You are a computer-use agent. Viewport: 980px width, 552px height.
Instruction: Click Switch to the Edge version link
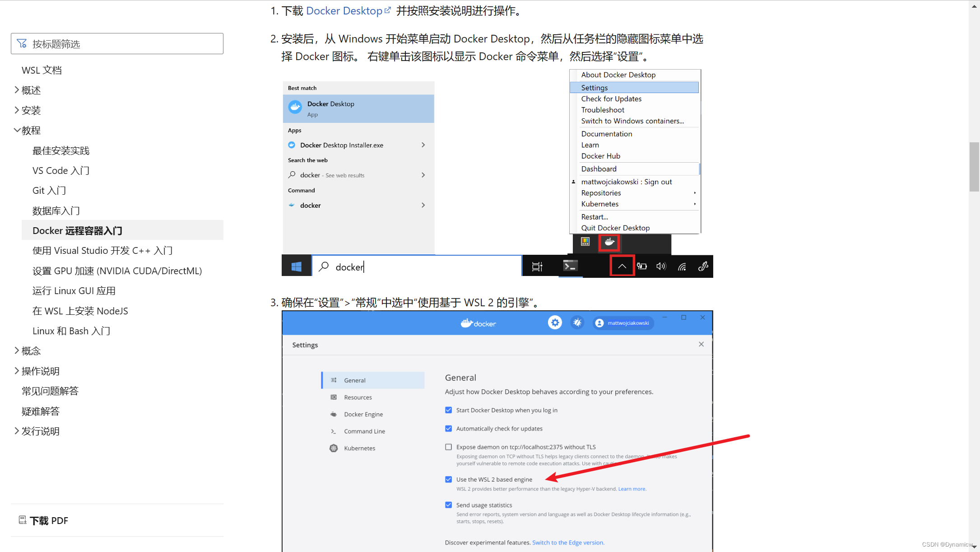point(568,542)
